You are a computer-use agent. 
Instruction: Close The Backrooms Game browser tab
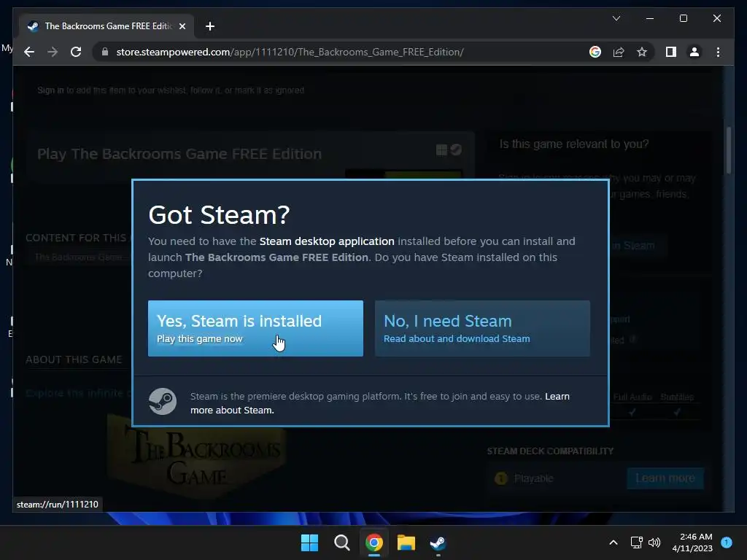point(182,26)
